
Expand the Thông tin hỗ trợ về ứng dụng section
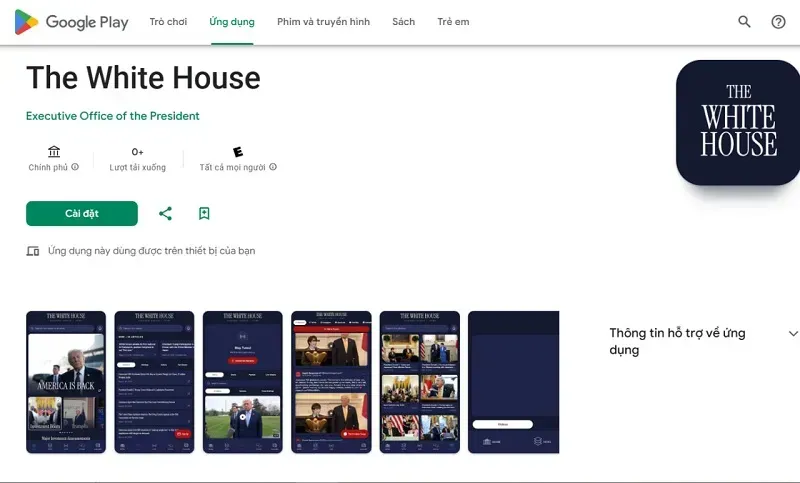click(x=793, y=333)
